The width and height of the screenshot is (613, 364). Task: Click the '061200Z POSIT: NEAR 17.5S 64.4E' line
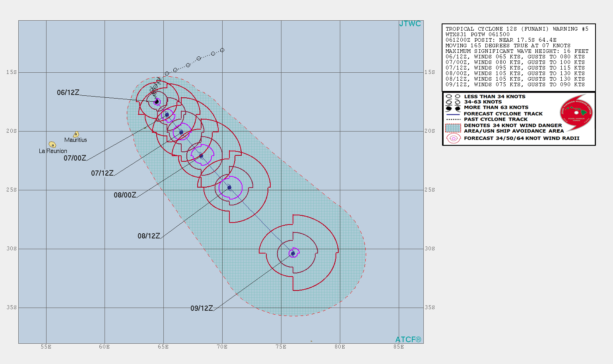pos(501,40)
